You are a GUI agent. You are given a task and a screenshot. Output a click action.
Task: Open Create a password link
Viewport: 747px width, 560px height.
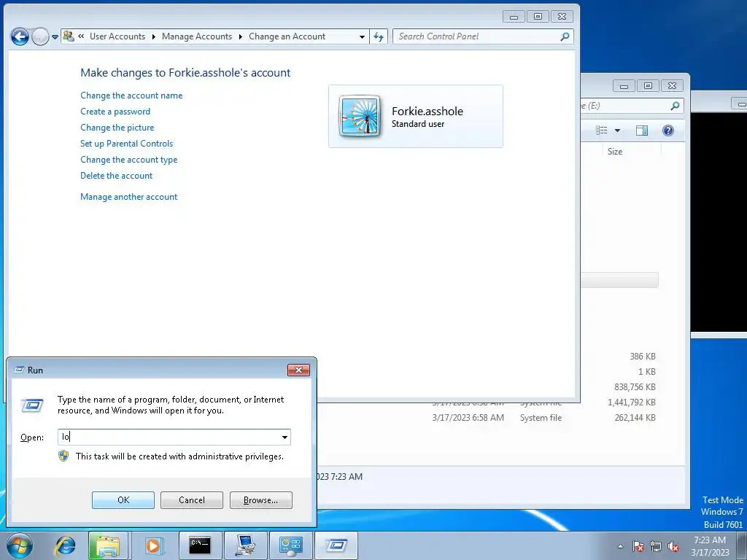[115, 112]
